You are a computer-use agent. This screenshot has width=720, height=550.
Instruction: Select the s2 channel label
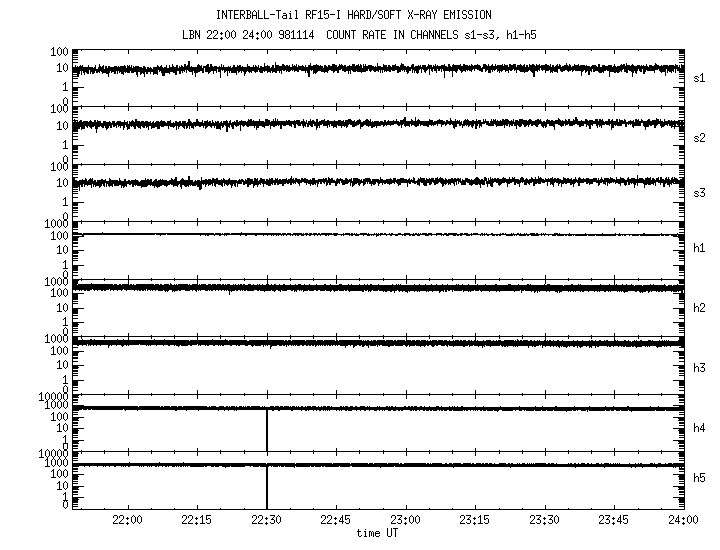700,137
